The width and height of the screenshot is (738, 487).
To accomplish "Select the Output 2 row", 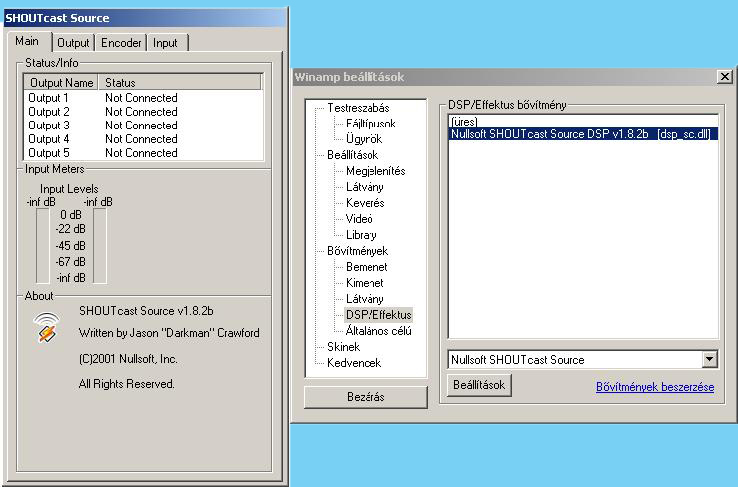I will click(143, 112).
